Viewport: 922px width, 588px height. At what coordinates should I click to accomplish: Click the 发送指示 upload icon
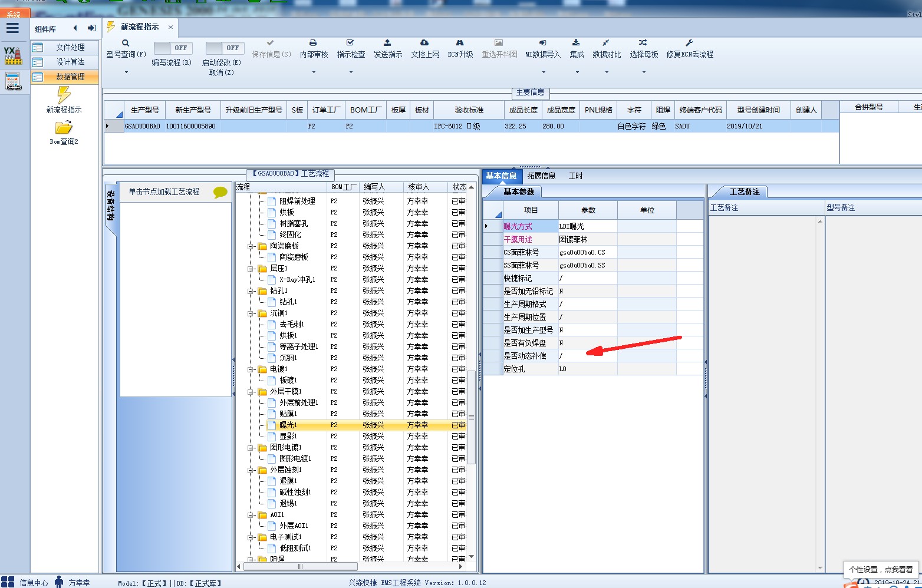coord(387,43)
